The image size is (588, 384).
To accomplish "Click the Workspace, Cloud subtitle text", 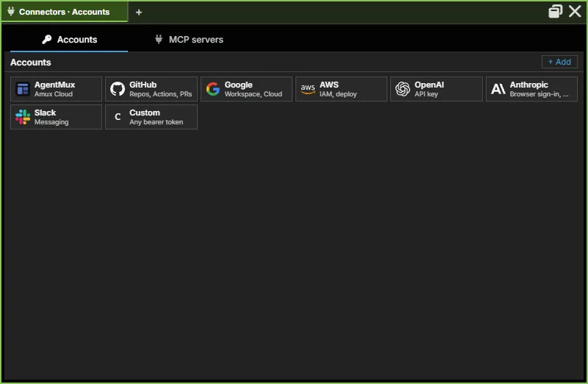I will click(253, 94).
